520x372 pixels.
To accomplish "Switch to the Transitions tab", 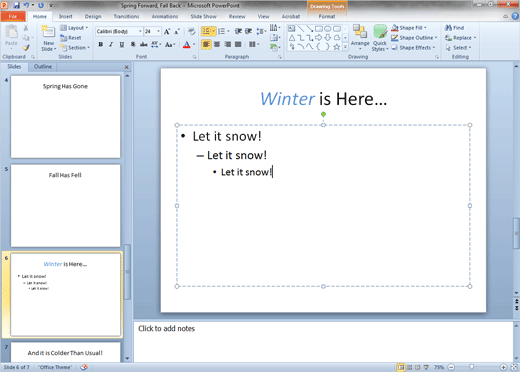I will point(126,16).
